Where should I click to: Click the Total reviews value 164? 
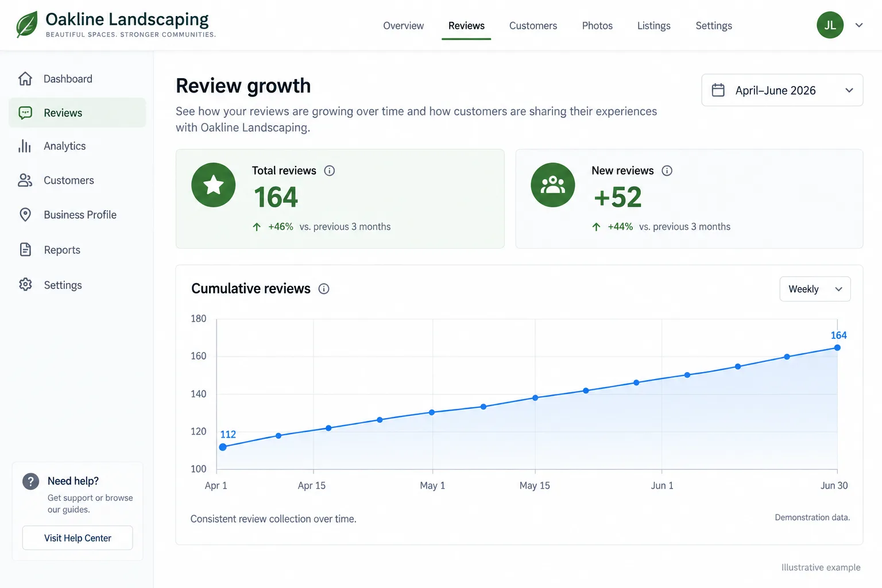point(276,198)
